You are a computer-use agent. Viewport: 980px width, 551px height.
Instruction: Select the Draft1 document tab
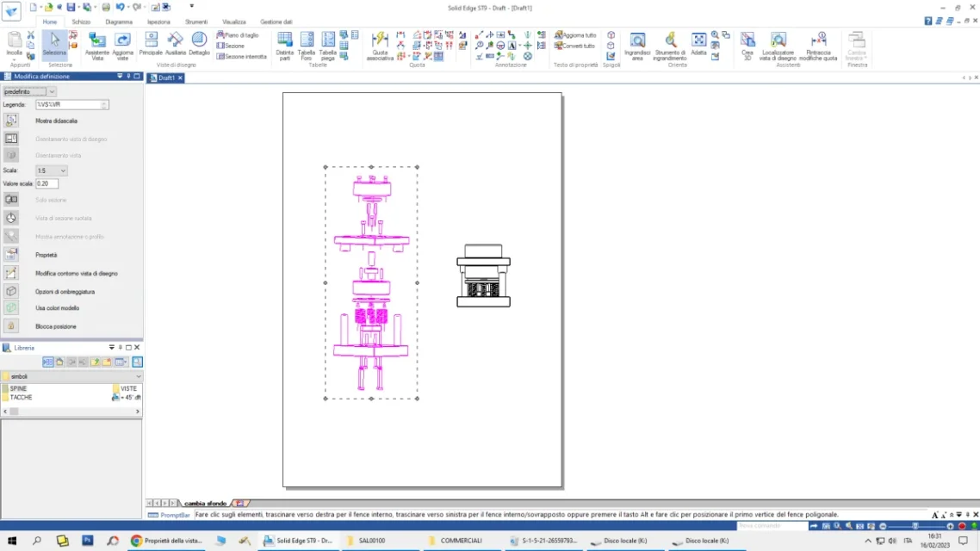[166, 78]
